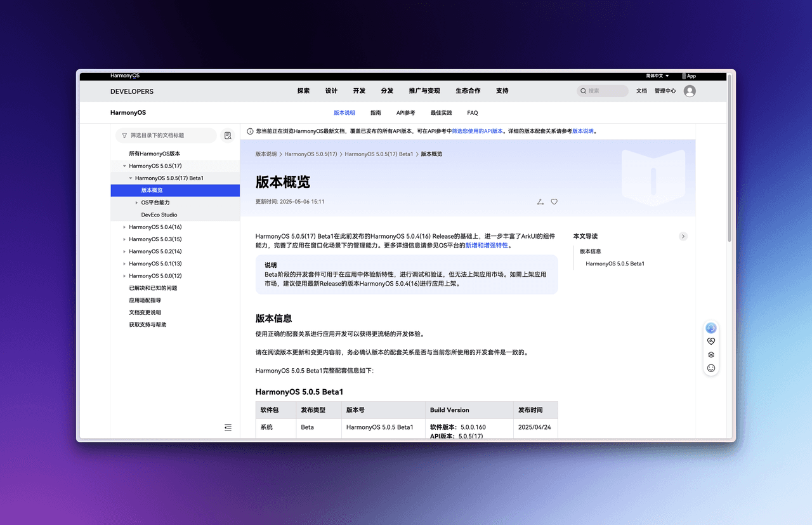Screen dimensions: 812x525
Task: Open the 管理中心 link in header
Action: pyautogui.click(x=665, y=91)
